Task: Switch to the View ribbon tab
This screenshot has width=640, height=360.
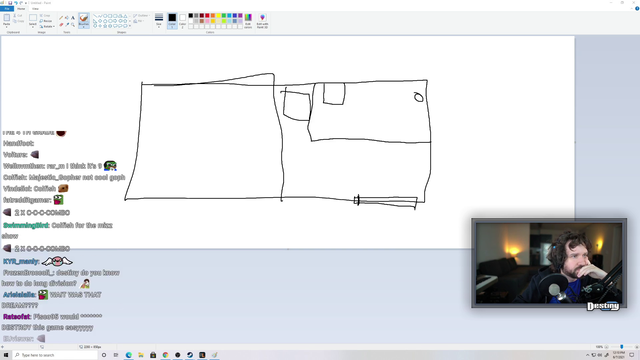Action: tap(35, 9)
